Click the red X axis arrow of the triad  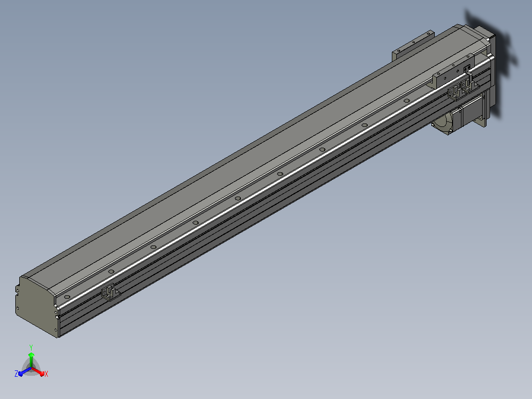(x=38, y=371)
